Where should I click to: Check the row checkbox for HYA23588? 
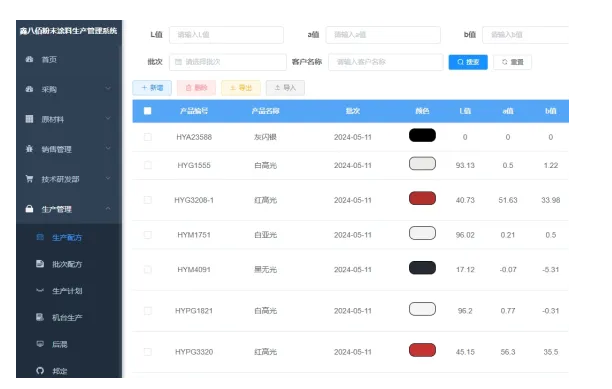[x=148, y=137]
